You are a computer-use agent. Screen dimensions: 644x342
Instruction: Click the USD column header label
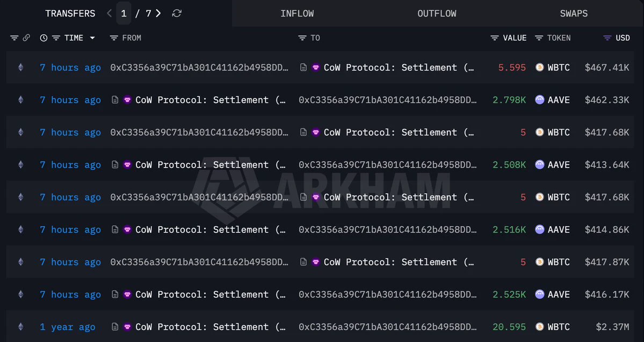(623, 38)
